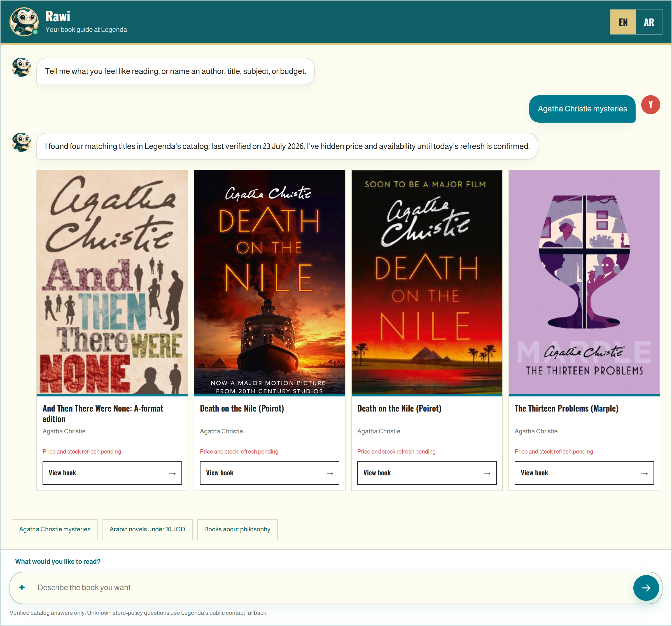Choose the 'Arabic novels under 10 JOD' suggestion
The width and height of the screenshot is (672, 626).
147,529
